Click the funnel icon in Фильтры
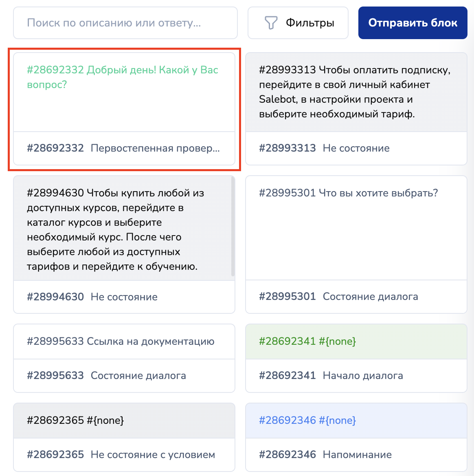 coord(271,23)
